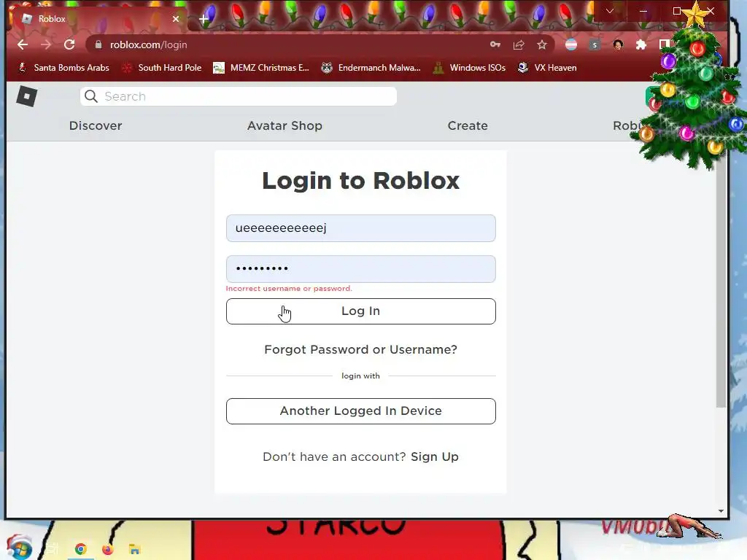Open the tab search chevron dropdown
Viewport: 747px width, 560px height.
(610, 11)
